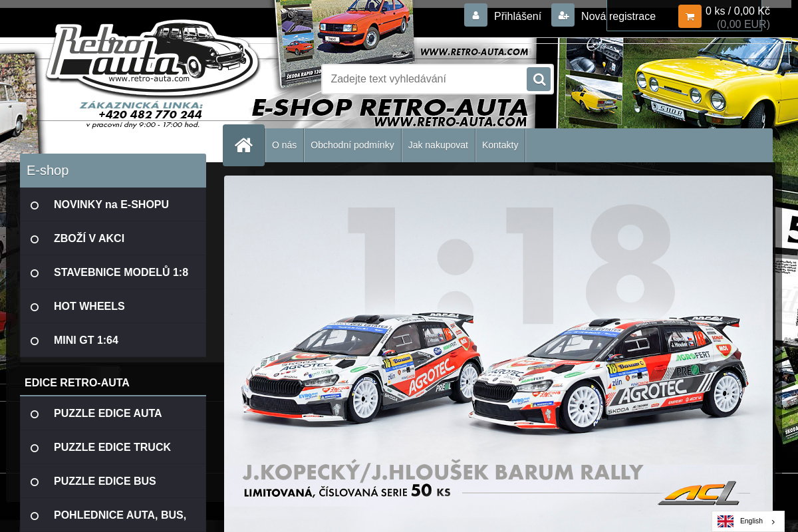Select the bullet next to PUZZLE EDICE BUS
798x532 pixels.
(x=35, y=481)
